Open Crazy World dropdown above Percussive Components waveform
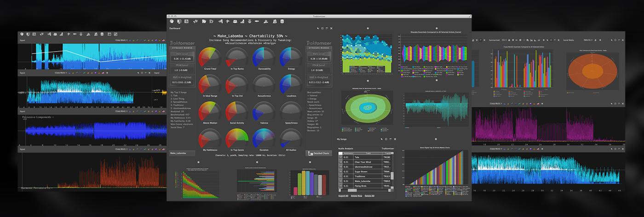Image resolution: width=644 pixels, height=217 pixels. click(121, 111)
